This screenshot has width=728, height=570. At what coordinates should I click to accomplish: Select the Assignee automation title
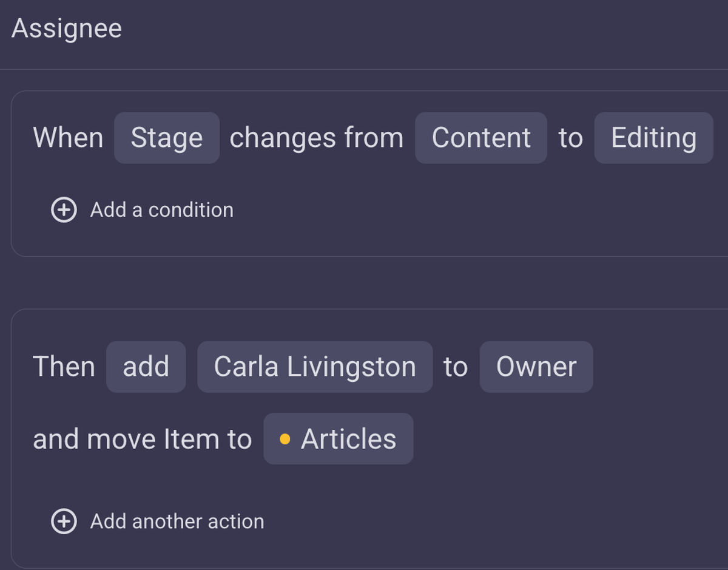coord(67,27)
